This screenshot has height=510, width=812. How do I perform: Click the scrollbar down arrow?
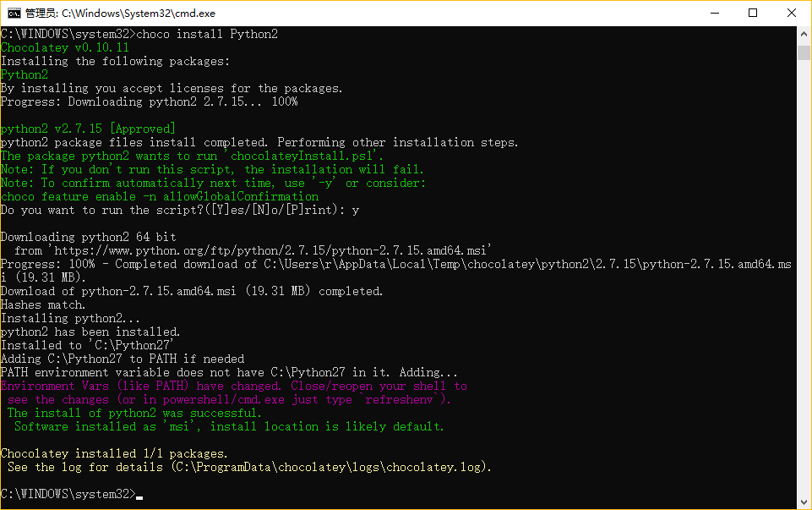point(804,501)
